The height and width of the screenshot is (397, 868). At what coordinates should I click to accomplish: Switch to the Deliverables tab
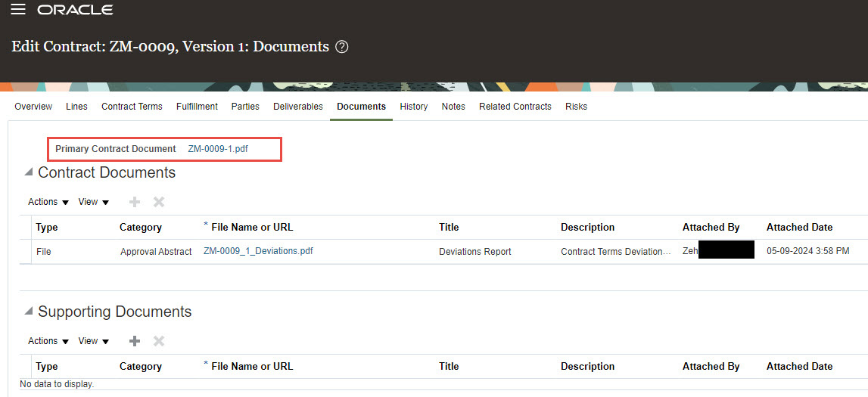298,106
